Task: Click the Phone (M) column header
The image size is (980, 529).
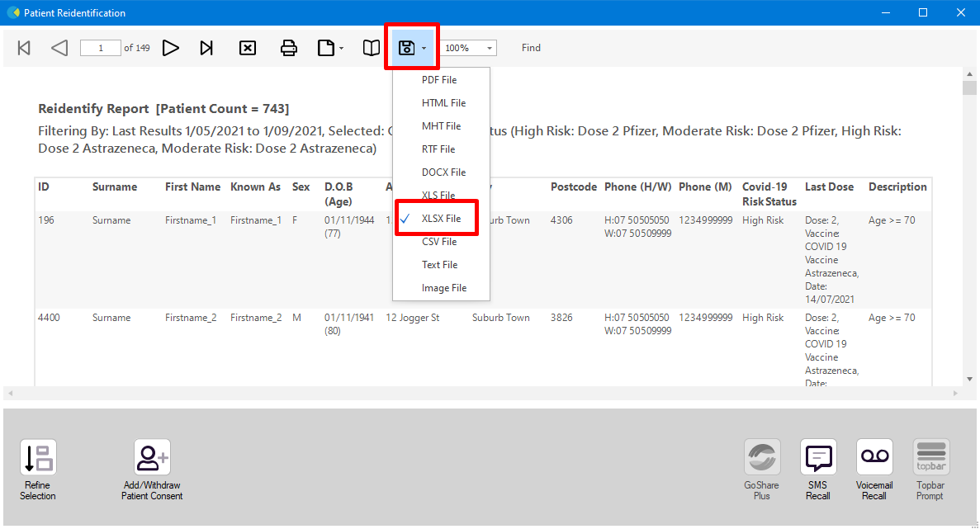Action: (705, 187)
